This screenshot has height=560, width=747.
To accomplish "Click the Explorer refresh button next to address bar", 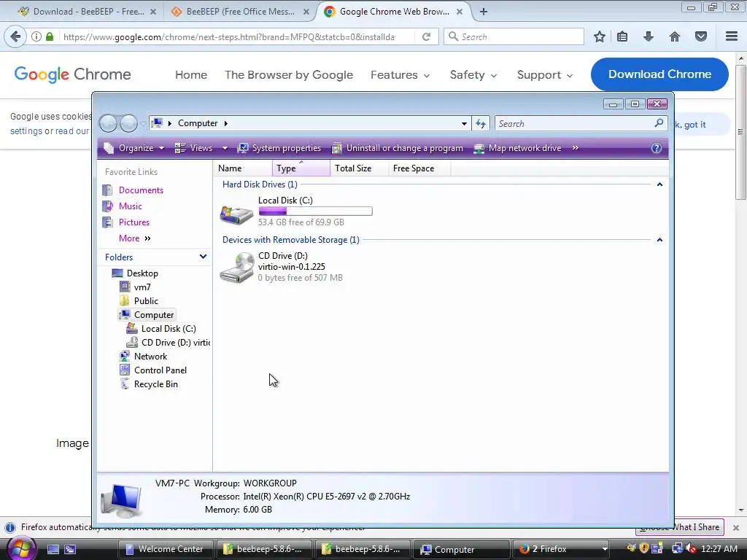I will 481,124.
